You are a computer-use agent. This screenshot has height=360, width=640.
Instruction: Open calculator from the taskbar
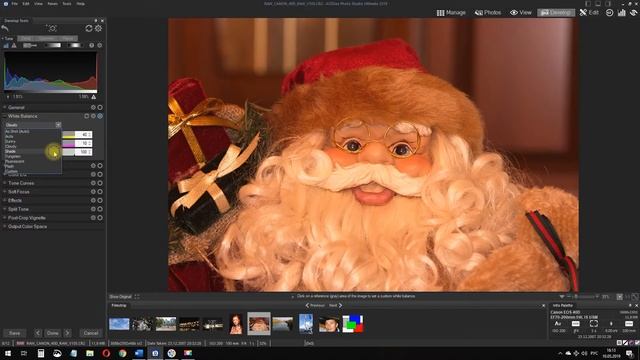pos(41,353)
